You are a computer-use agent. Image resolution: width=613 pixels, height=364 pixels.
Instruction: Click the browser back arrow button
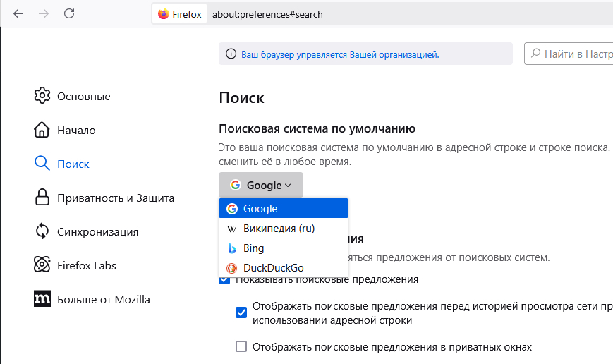18,13
